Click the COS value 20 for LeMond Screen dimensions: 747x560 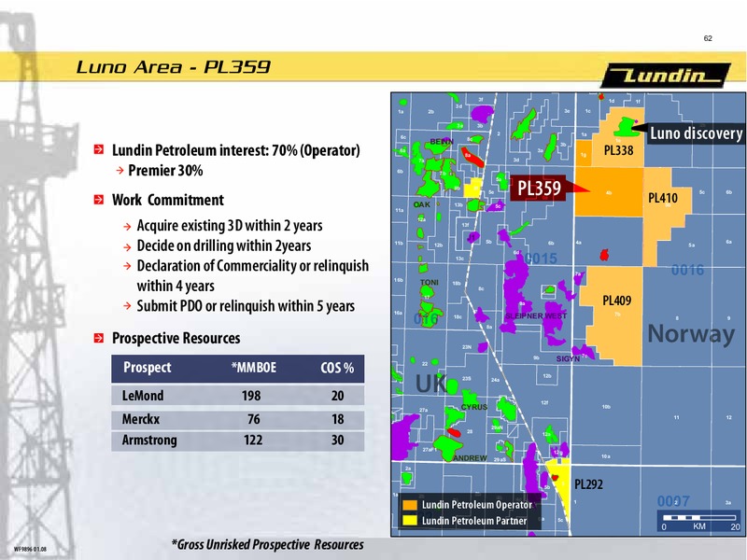(x=338, y=396)
